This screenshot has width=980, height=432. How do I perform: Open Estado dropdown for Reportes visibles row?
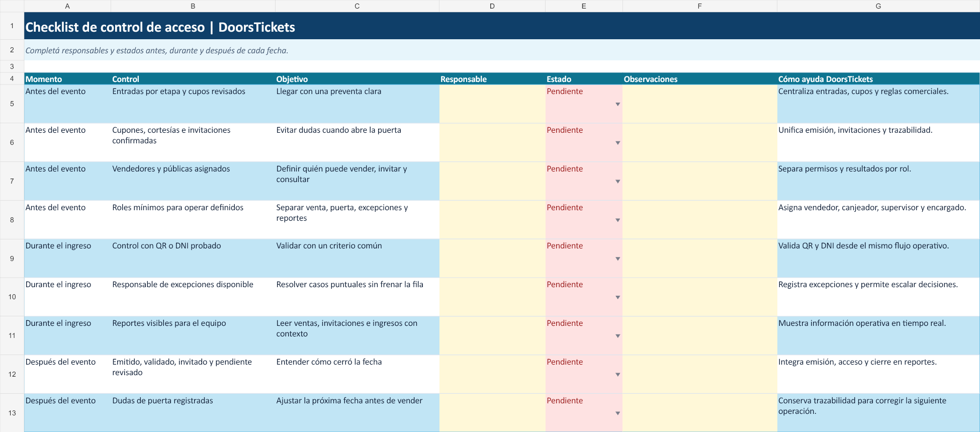pyautogui.click(x=617, y=336)
